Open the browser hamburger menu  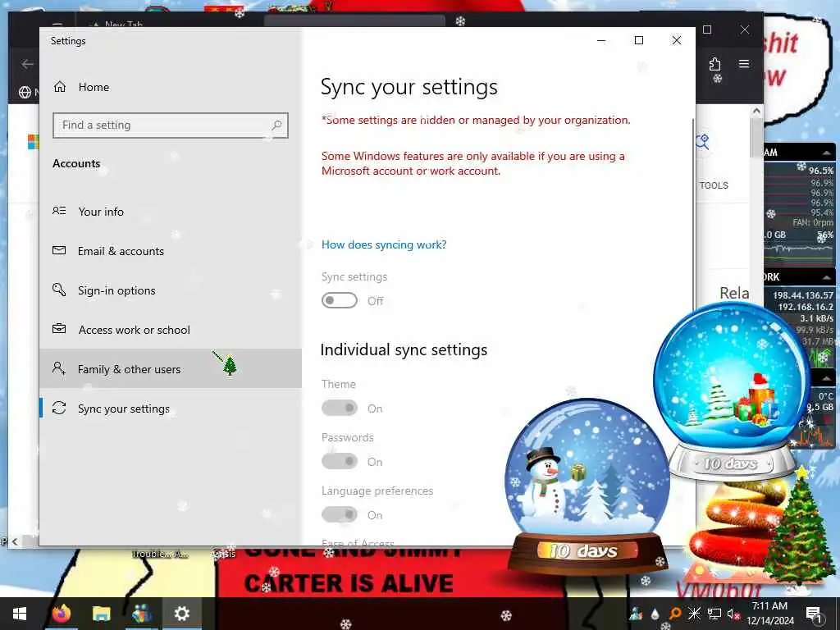click(744, 64)
